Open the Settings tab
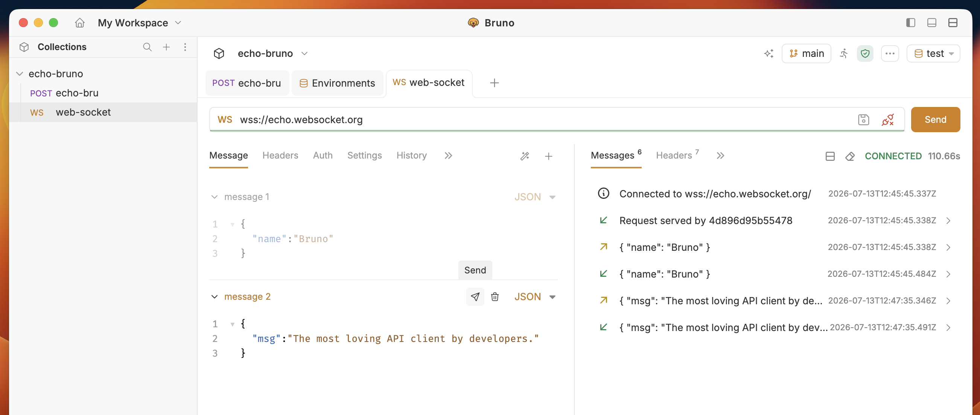The image size is (980, 415). [364, 155]
